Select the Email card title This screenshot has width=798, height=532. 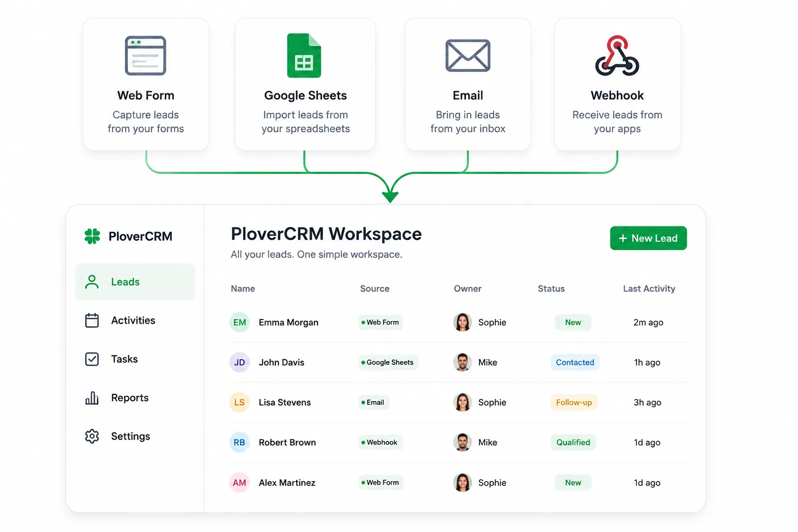468,96
